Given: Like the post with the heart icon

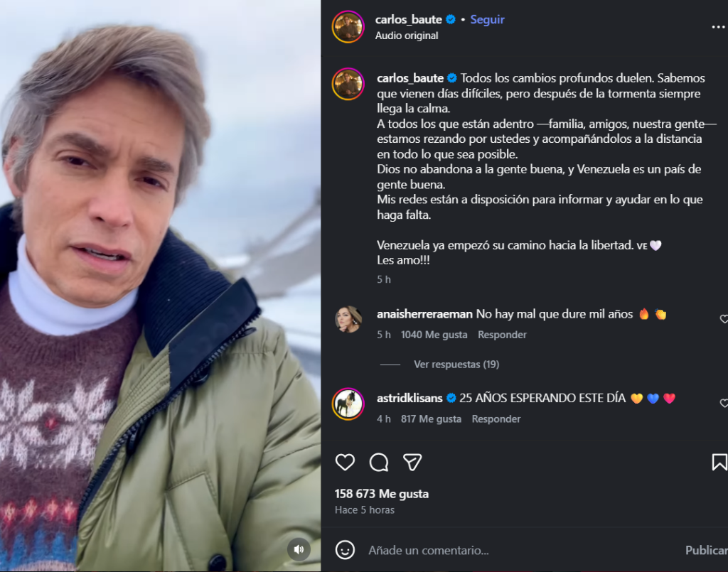Looking at the screenshot, I should tap(345, 463).
